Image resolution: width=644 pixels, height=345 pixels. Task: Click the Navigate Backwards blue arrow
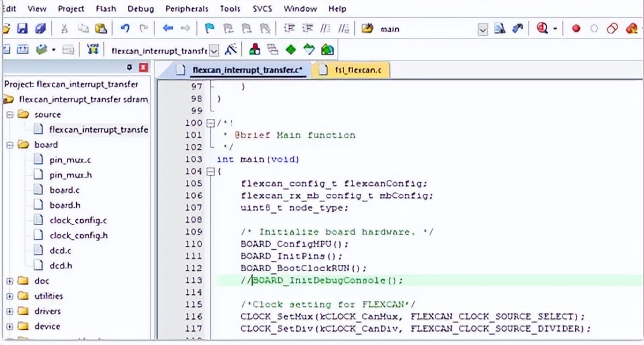(168, 28)
